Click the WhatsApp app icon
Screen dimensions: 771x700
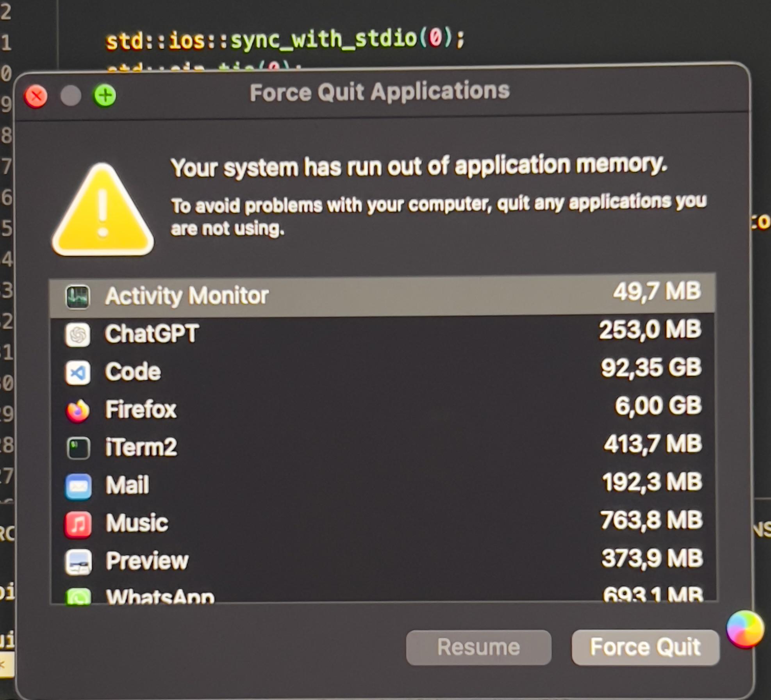(x=79, y=596)
